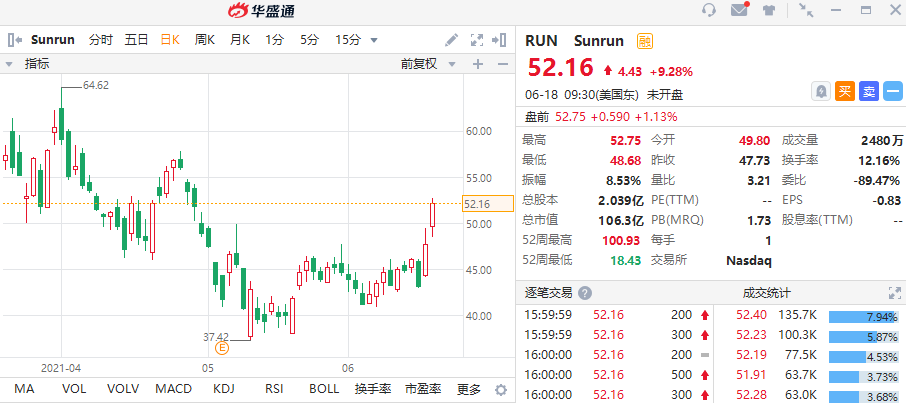Open the messages envelope icon

740,10
